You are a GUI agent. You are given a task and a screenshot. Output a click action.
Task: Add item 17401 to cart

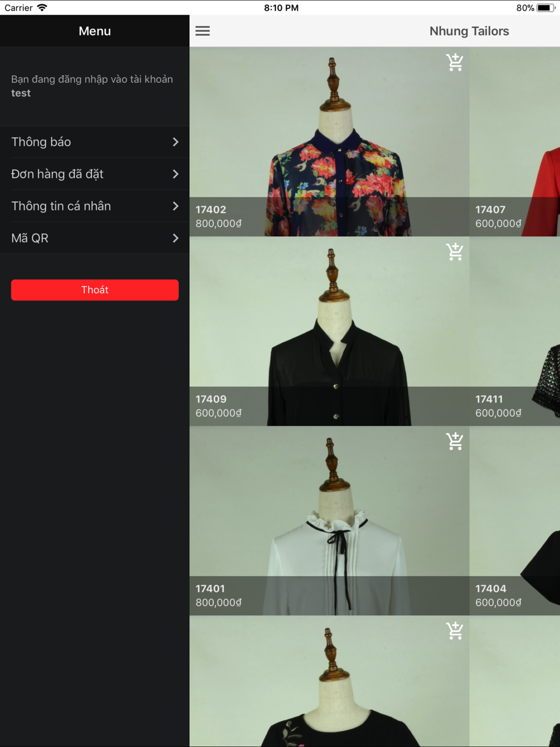click(x=455, y=441)
